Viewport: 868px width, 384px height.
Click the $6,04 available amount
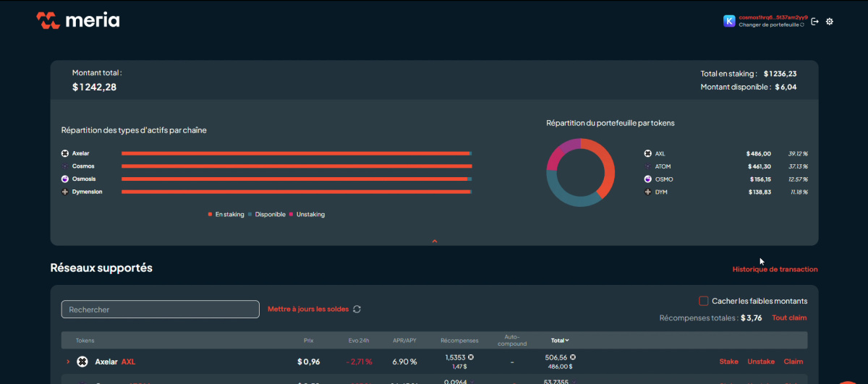tap(786, 87)
